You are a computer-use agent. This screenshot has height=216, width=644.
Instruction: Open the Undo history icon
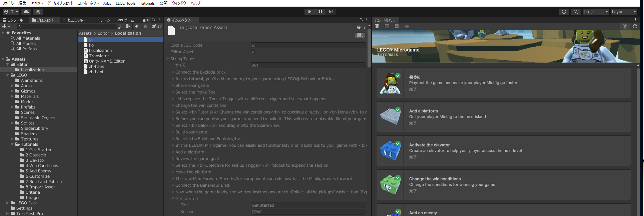pos(564,12)
